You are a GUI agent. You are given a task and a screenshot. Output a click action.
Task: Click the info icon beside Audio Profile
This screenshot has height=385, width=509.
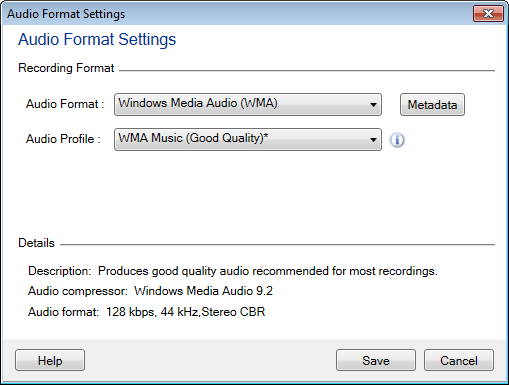[x=397, y=140]
